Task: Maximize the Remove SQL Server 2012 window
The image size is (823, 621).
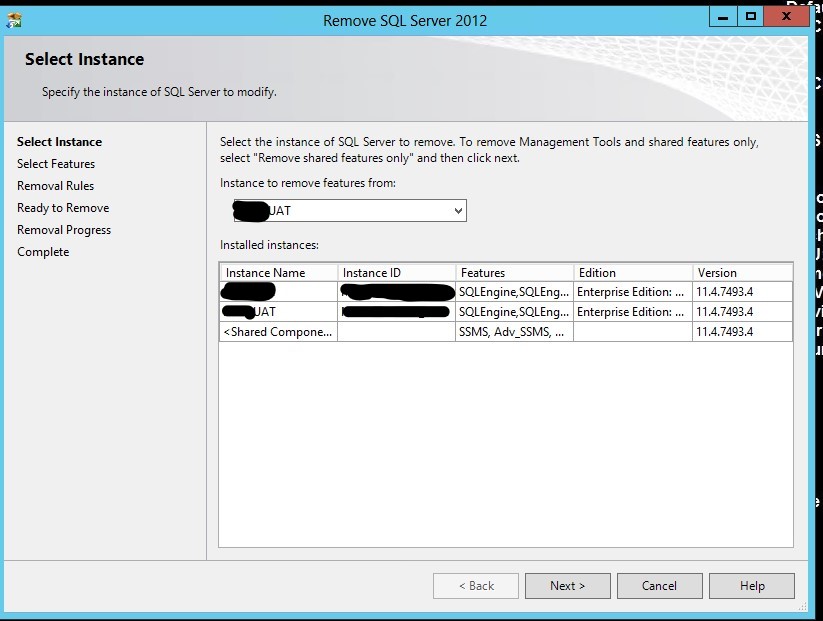Action: [750, 17]
